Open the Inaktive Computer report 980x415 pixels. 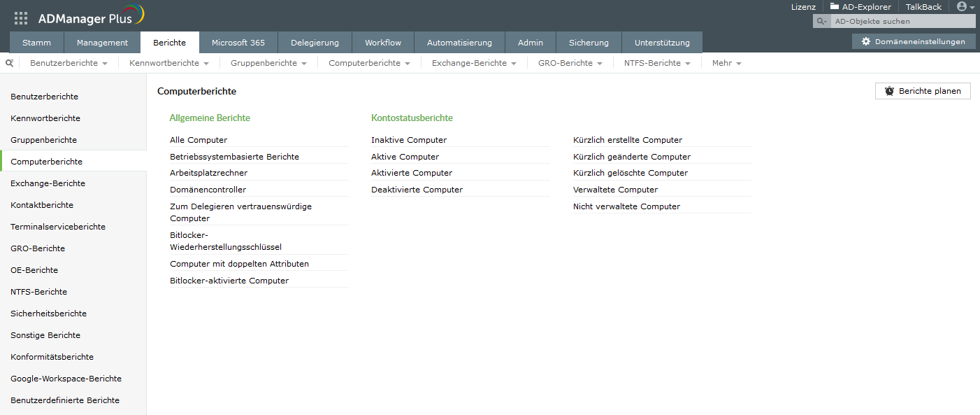coord(409,140)
